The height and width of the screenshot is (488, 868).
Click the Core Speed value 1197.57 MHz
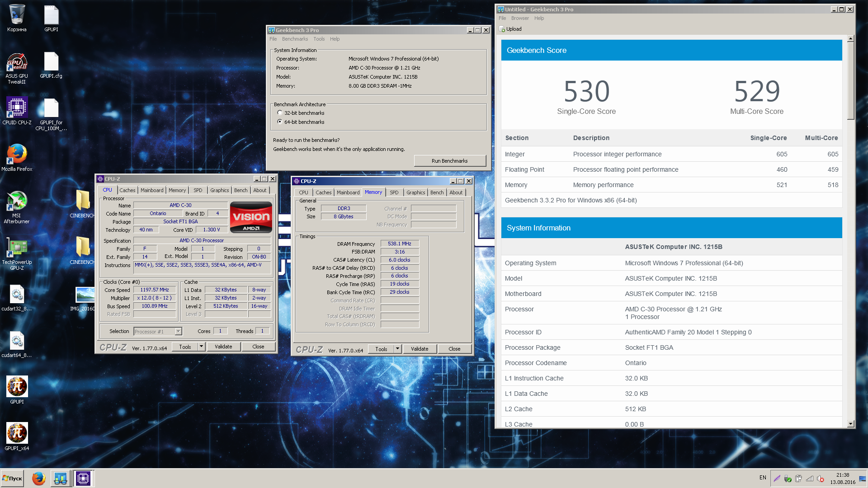pyautogui.click(x=155, y=290)
